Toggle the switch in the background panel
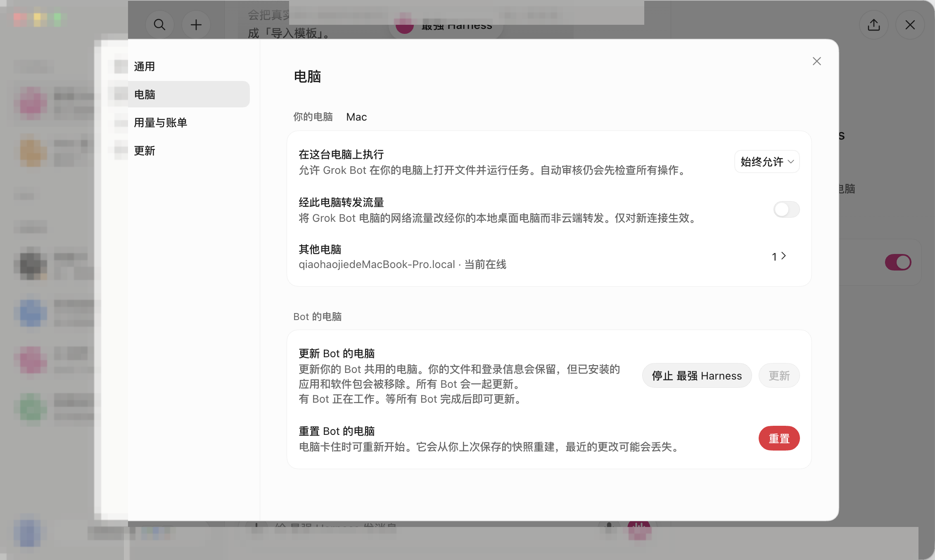 click(898, 262)
